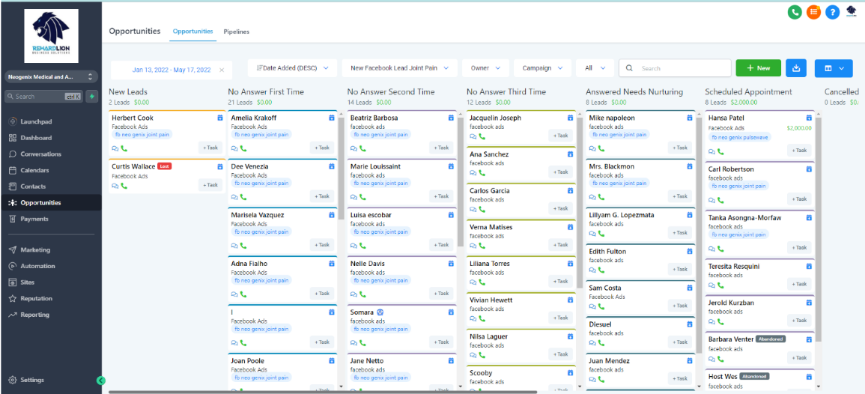
Task: Click the green phone dialer icon
Action: 794,12
